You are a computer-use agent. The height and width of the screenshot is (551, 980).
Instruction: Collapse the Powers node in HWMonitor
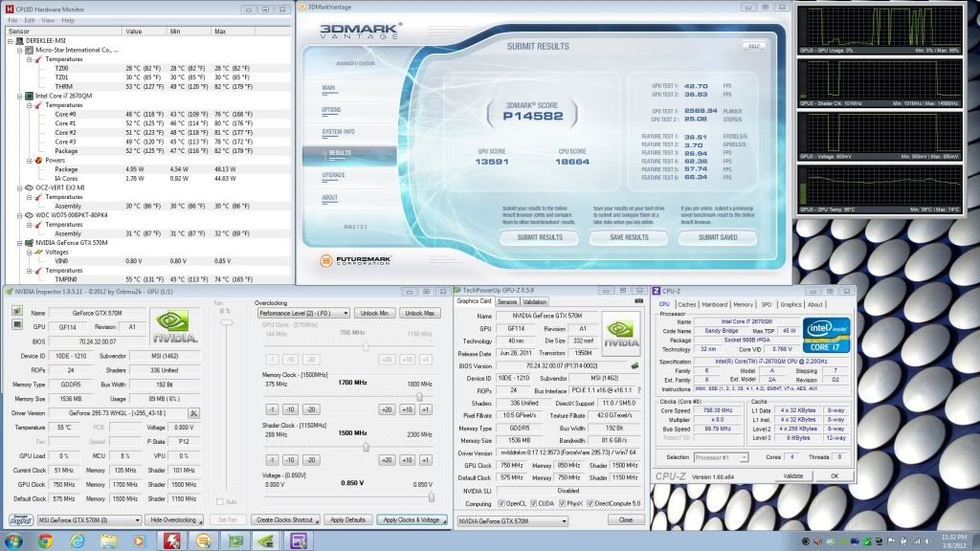pos(30,161)
